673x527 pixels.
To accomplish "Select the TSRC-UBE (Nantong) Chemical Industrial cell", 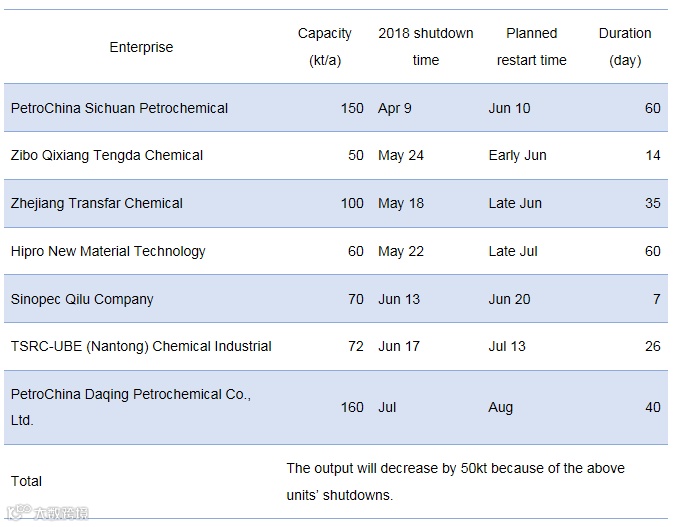I will pyautogui.click(x=141, y=346).
